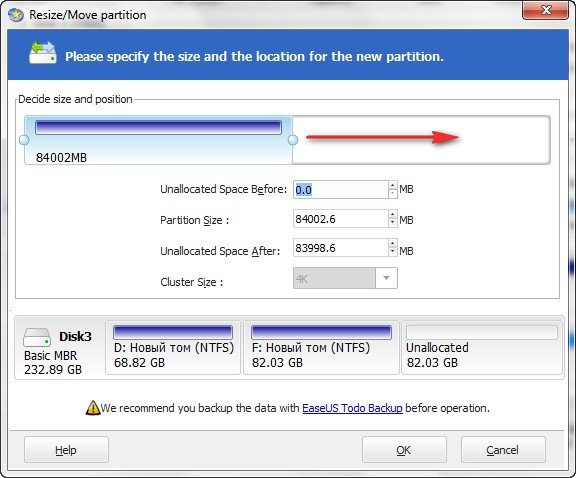Open the Cluster Size dropdown
Screen dimensions: 576x478
[386, 278]
